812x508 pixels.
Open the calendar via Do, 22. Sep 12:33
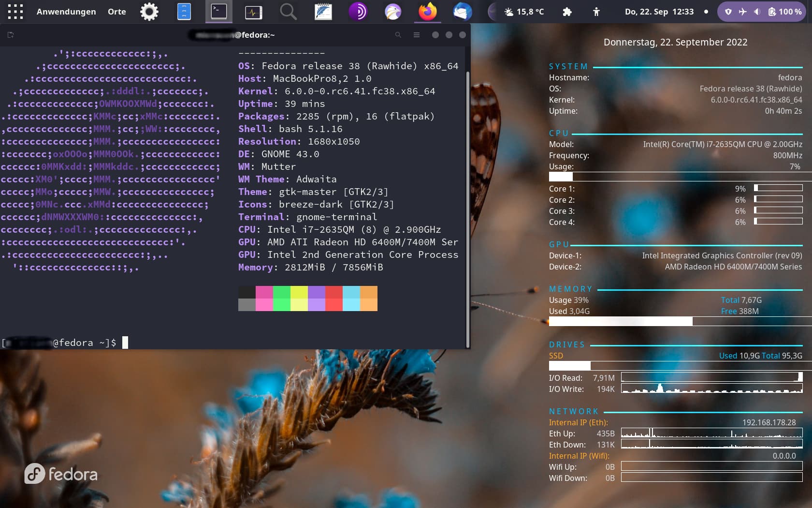pos(659,12)
